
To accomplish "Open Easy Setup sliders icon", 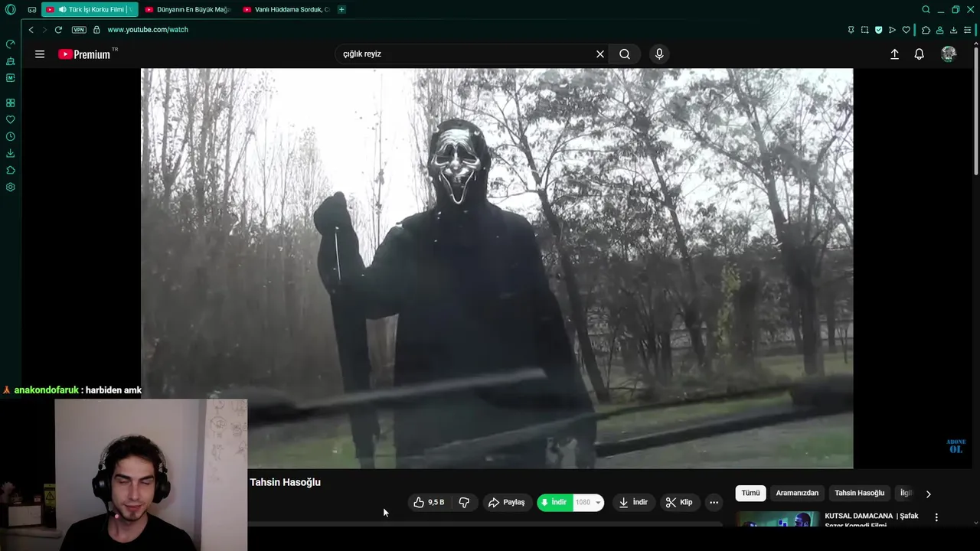I will coord(968,30).
